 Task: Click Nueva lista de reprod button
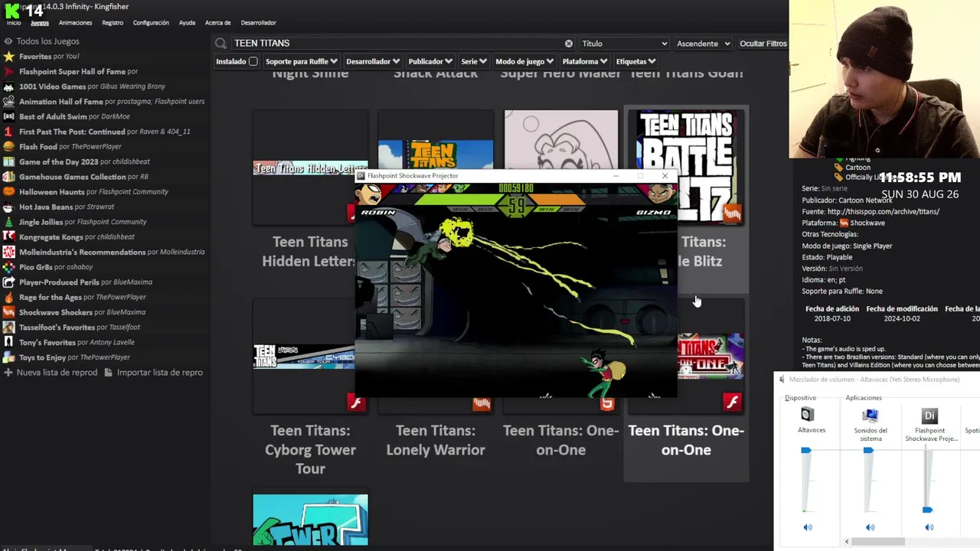[51, 373]
